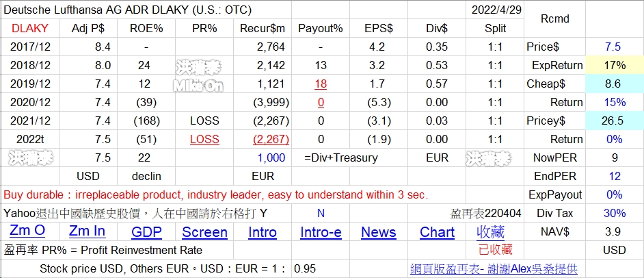
Task: Click the 2020/12 row label
Action: click(x=30, y=102)
